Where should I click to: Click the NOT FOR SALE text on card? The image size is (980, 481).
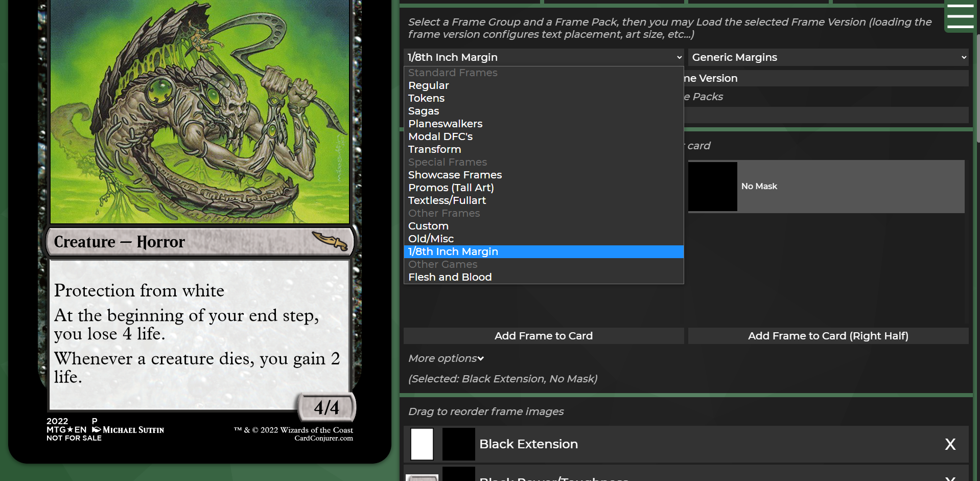[74, 438]
